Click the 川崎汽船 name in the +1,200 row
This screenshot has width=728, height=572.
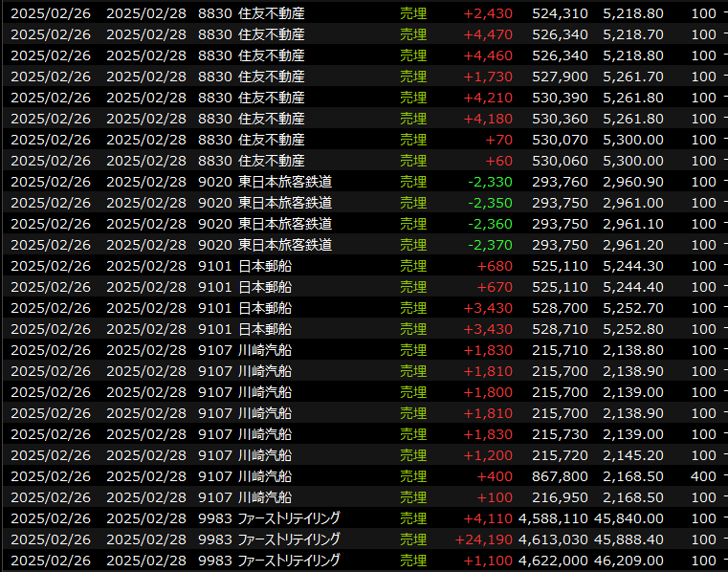coord(264,455)
